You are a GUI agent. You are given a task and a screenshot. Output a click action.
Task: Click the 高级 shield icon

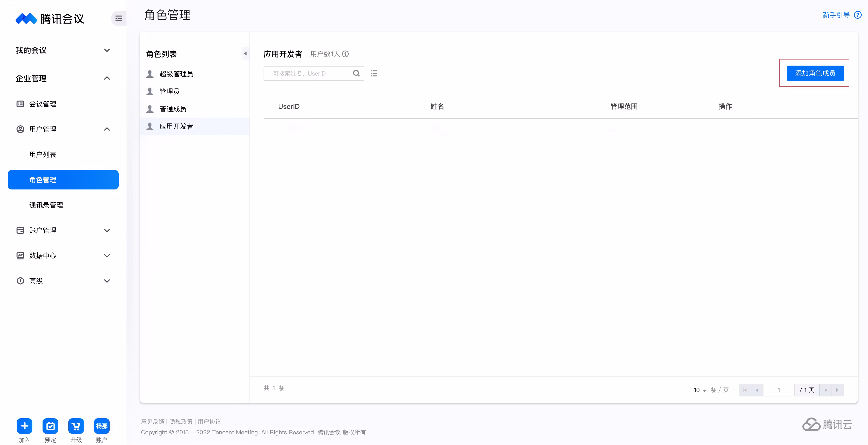20,281
